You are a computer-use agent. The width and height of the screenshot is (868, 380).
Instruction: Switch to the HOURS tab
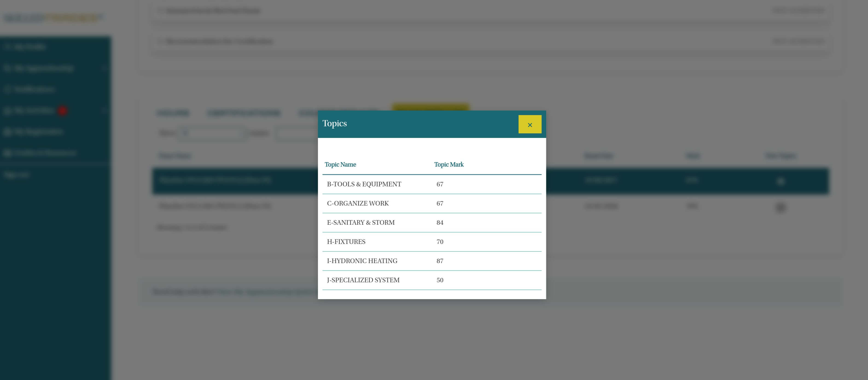click(173, 113)
